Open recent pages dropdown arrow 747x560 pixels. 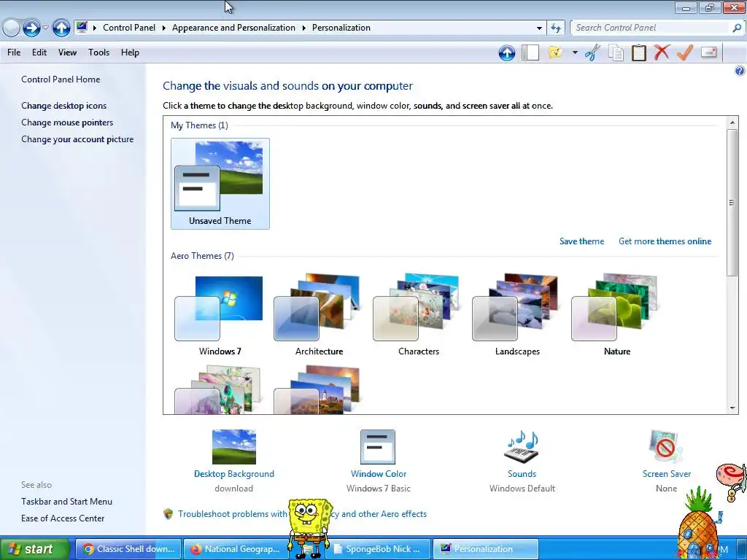(x=46, y=28)
